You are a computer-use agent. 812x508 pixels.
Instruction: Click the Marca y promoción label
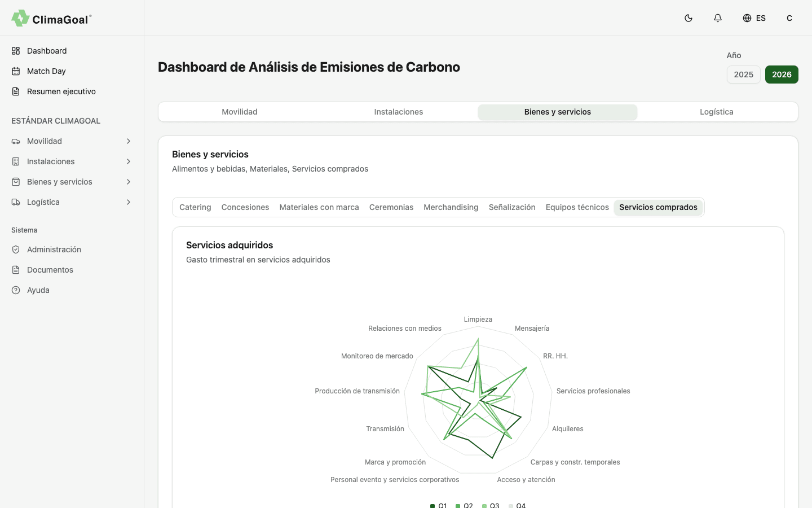(395, 462)
